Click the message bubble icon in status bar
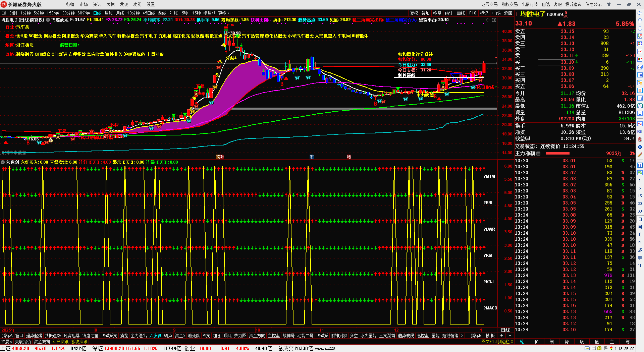Screen dimensions: 644x352 click(x=605, y=348)
